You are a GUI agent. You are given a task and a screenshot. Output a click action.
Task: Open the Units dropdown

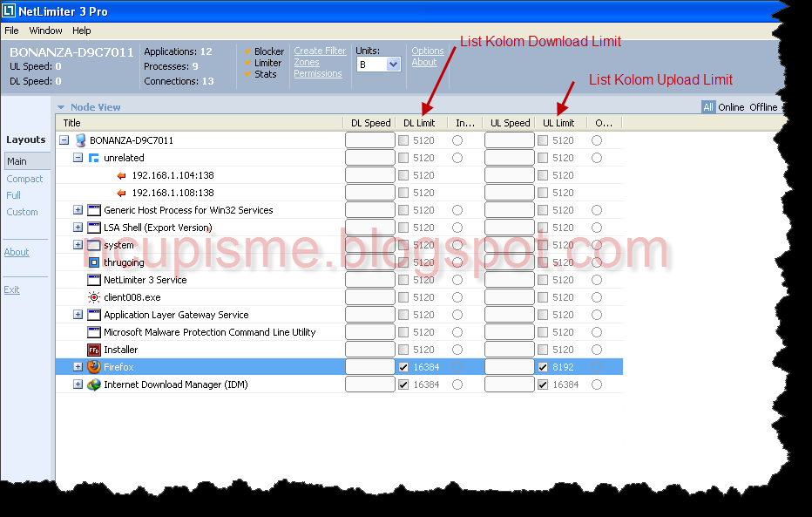[x=393, y=65]
